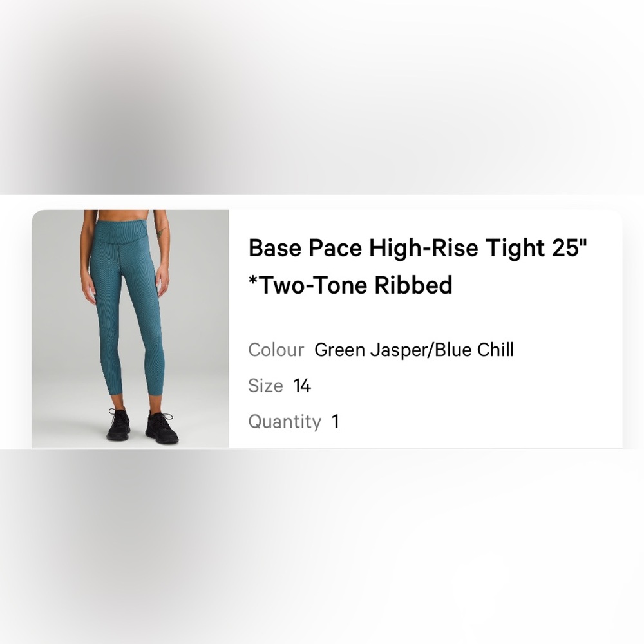Click the Base Pace High-Rise Tight 25" title
Image resolution: width=644 pixels, height=644 pixels.
click(418, 248)
